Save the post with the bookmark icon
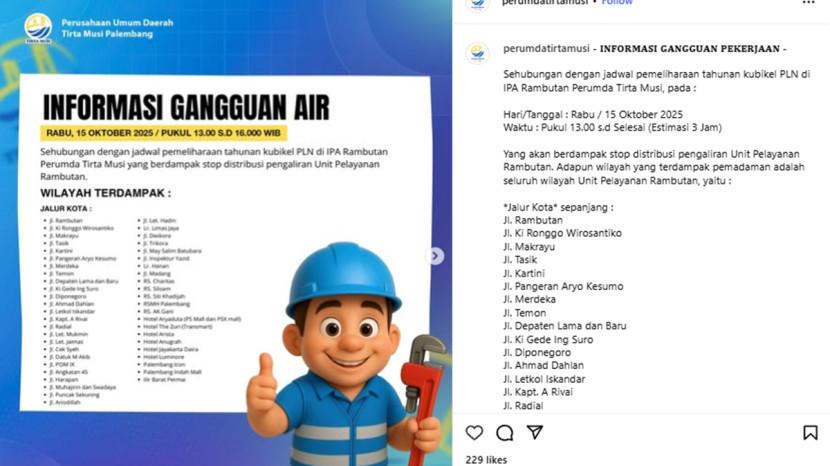Image resolution: width=830 pixels, height=466 pixels. pyautogui.click(x=810, y=433)
